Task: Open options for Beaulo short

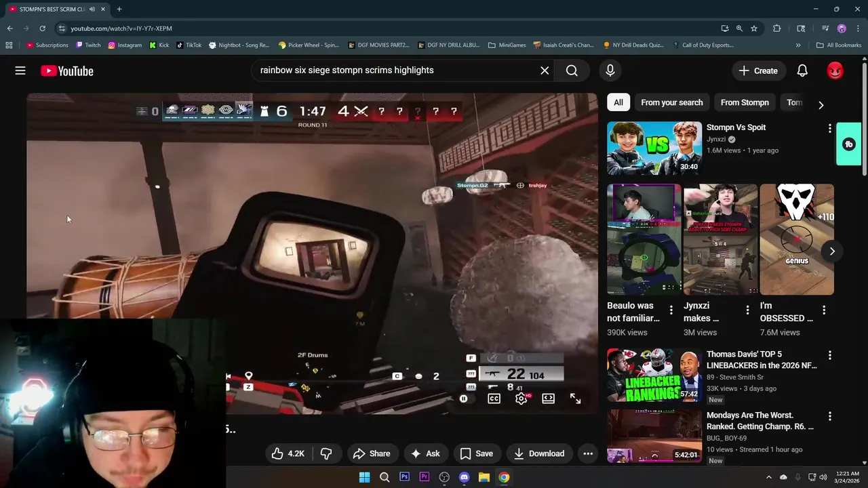Action: (671, 310)
